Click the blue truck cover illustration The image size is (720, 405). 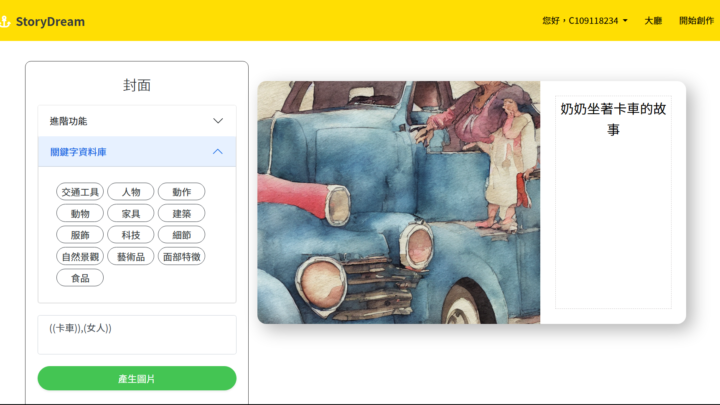(398, 203)
